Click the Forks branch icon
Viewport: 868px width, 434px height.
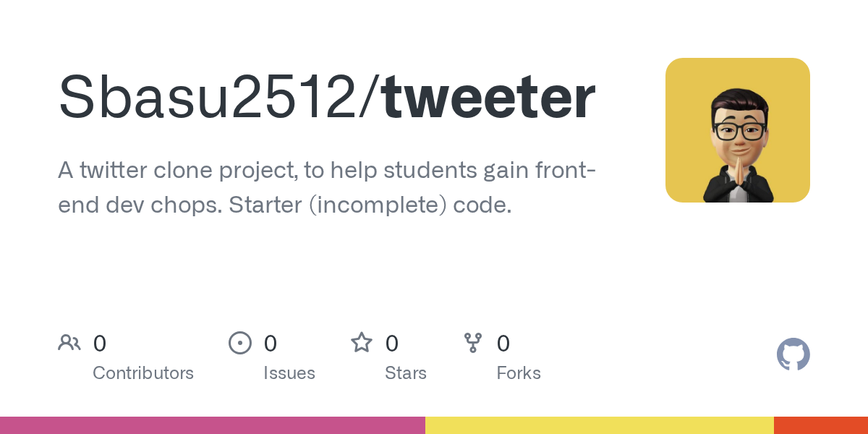tap(473, 343)
